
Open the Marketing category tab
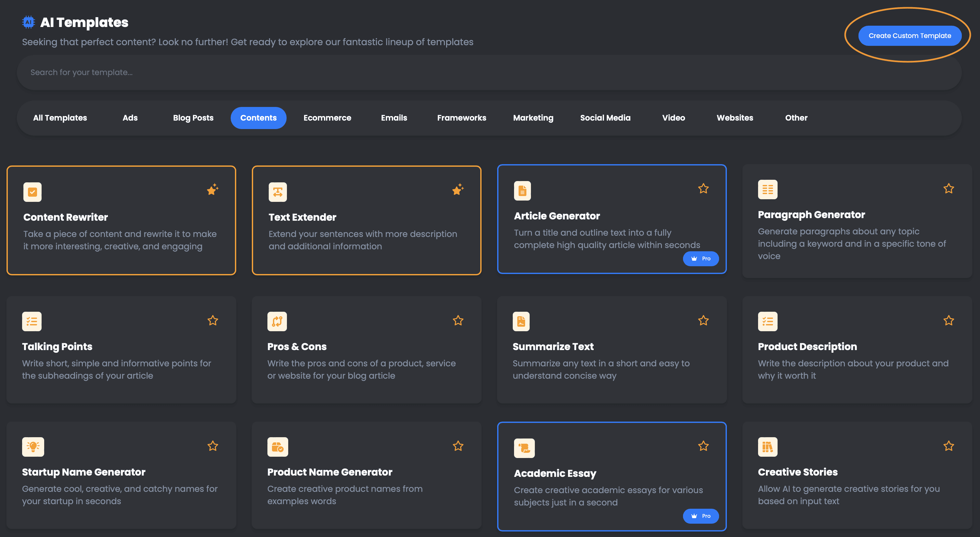click(533, 118)
